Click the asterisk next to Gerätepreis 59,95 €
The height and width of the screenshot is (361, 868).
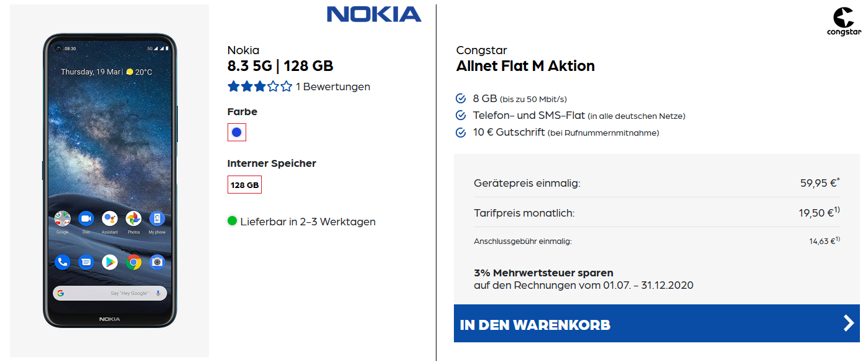pos(838,180)
